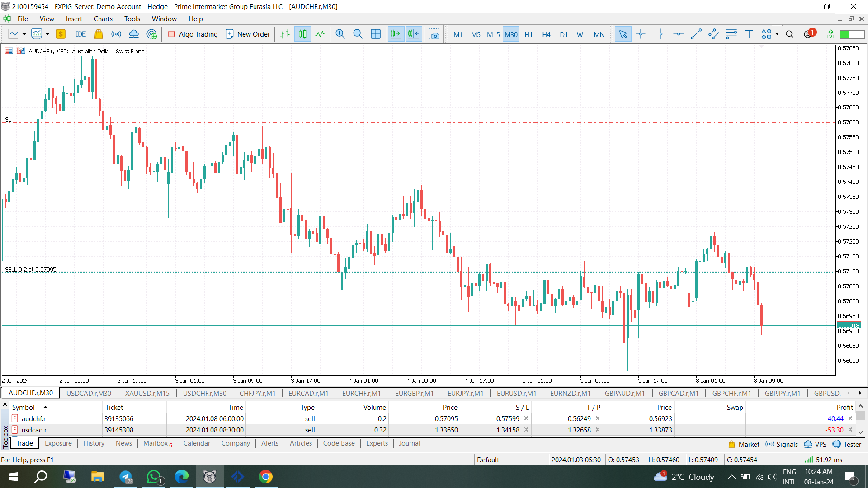
Task: Open the IDE MetaEditor
Action: coord(81,34)
